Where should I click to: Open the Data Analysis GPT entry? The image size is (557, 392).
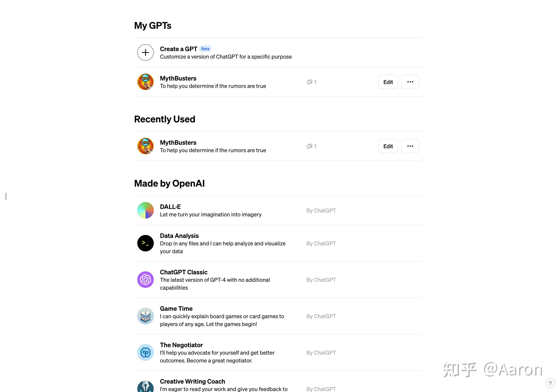243,243
